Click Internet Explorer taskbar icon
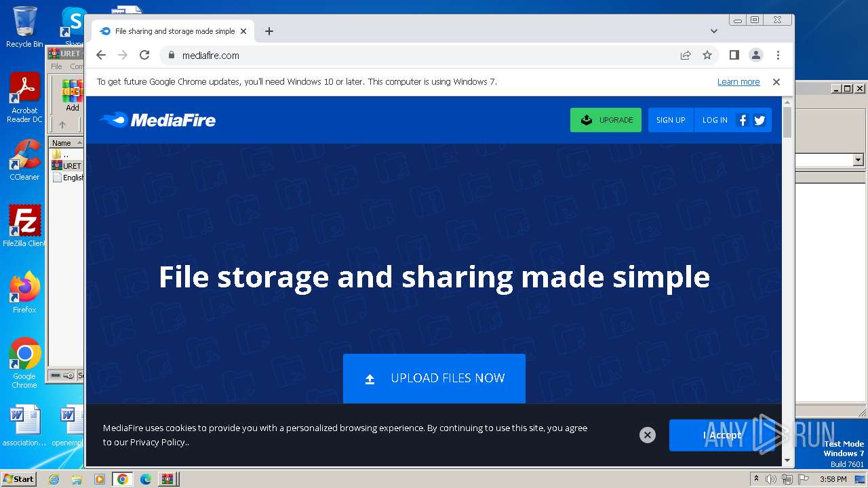 pyautogui.click(x=54, y=479)
